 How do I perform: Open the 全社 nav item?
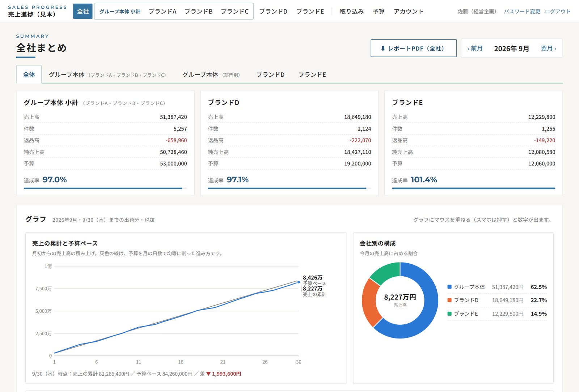tap(83, 11)
